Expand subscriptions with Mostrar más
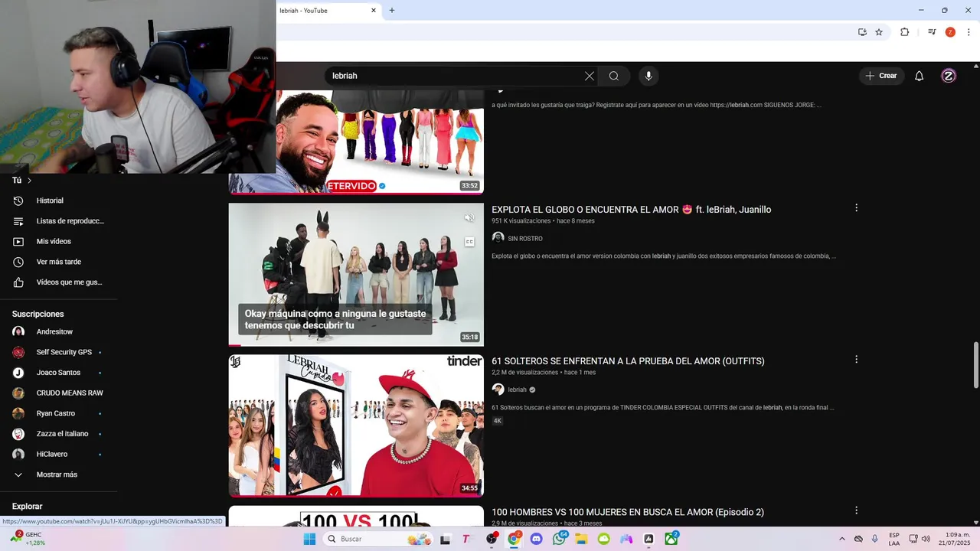Viewport: 980px width, 551px height. 58,474
